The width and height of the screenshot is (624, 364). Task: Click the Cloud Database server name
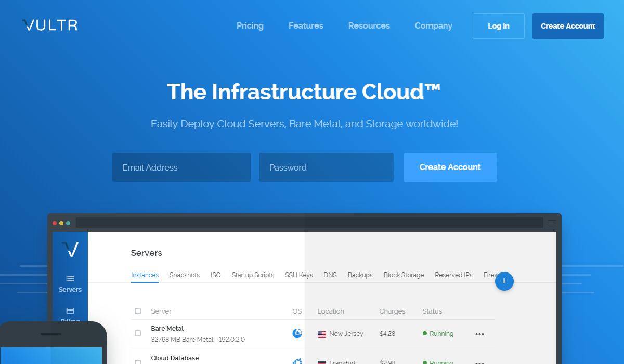pos(175,358)
